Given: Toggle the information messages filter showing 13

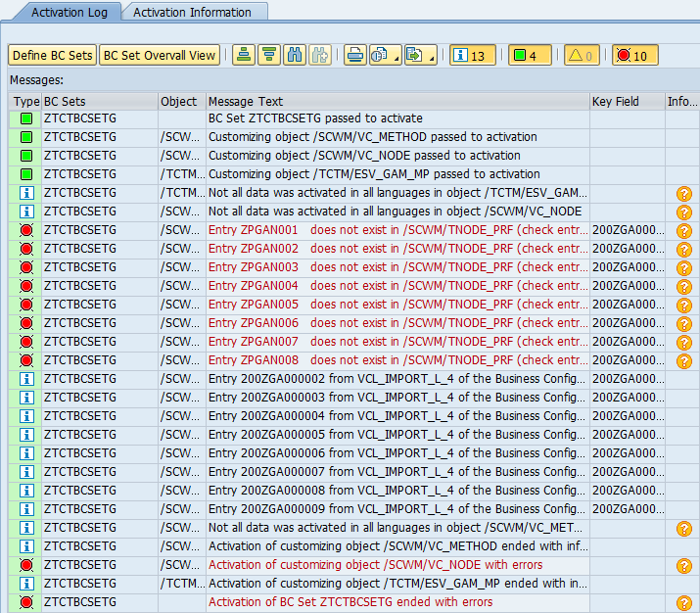Looking at the screenshot, I should (472, 55).
